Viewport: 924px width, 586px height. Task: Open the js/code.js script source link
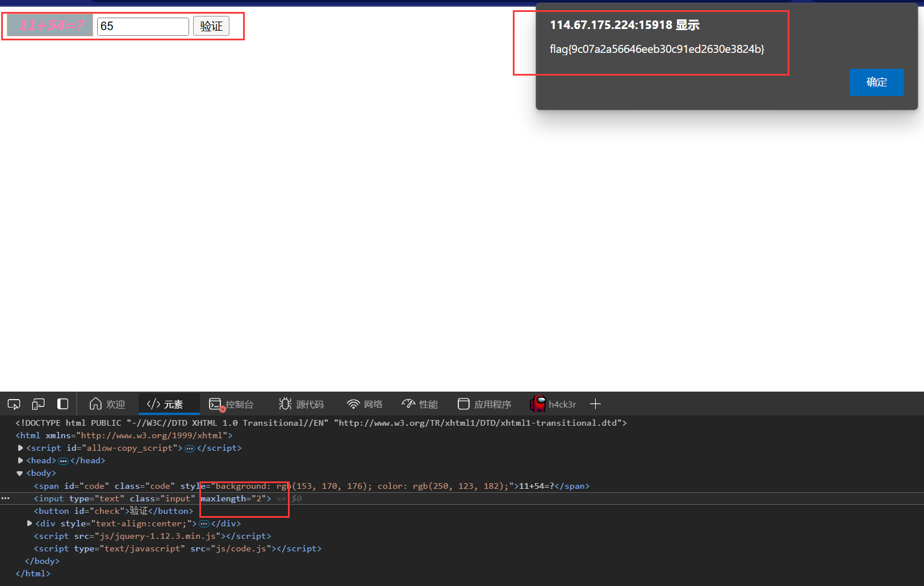pos(241,548)
